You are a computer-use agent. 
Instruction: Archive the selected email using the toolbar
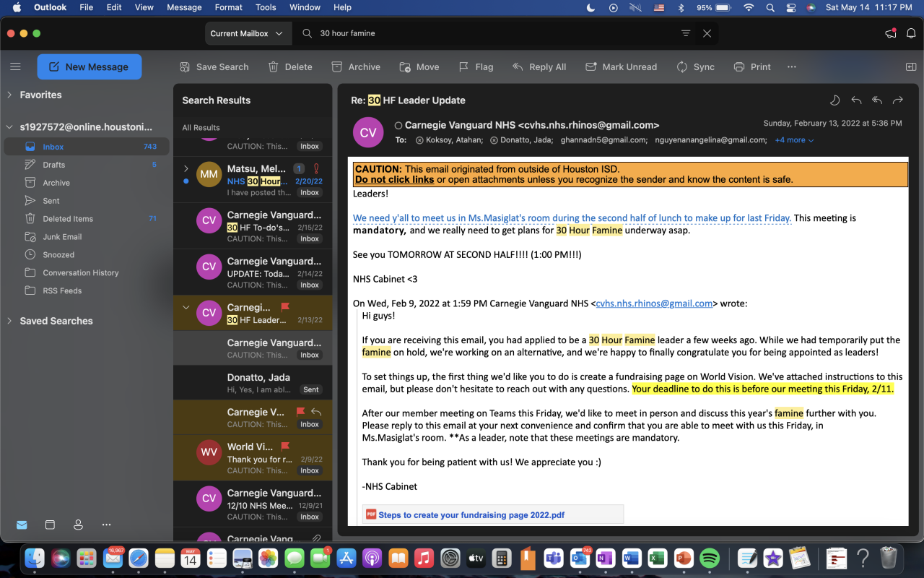pos(356,66)
